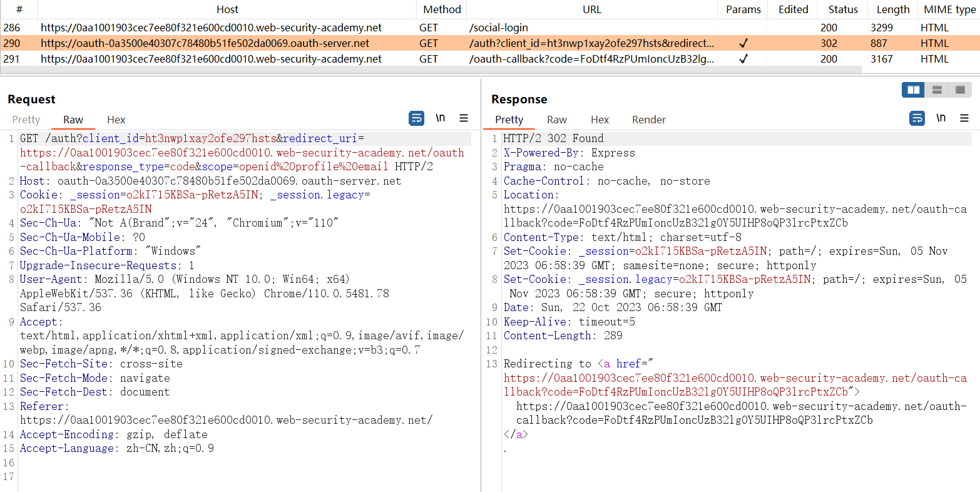The image size is (980, 492).
Task: Sort history by Length column
Action: 893,9
